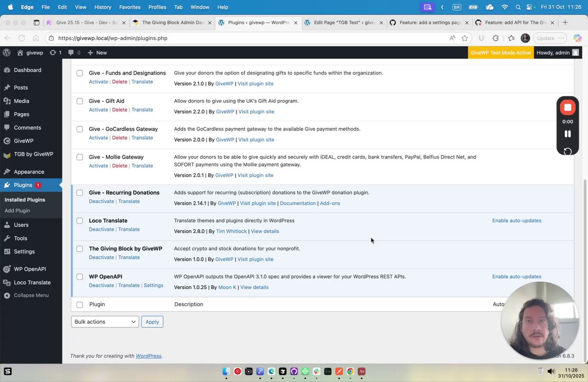Click the Media icon in the sidebar
Image resolution: width=588 pixels, height=382 pixels.
pos(7,101)
